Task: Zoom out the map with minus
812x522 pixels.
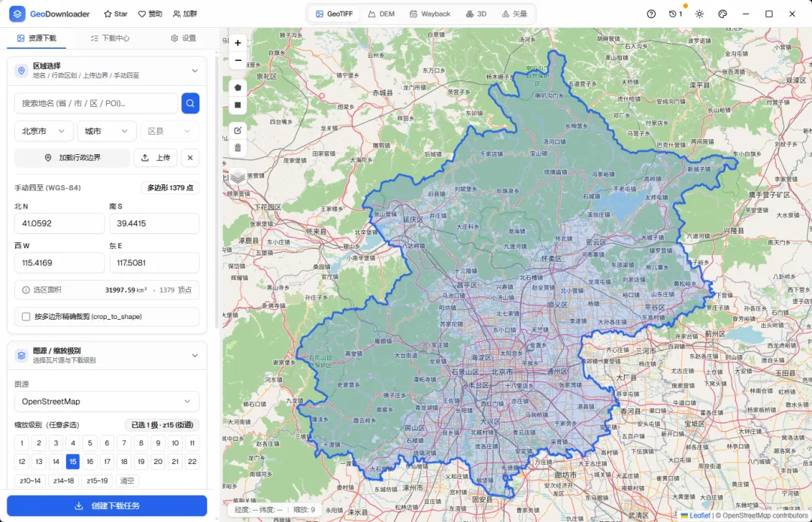Action: [x=238, y=60]
